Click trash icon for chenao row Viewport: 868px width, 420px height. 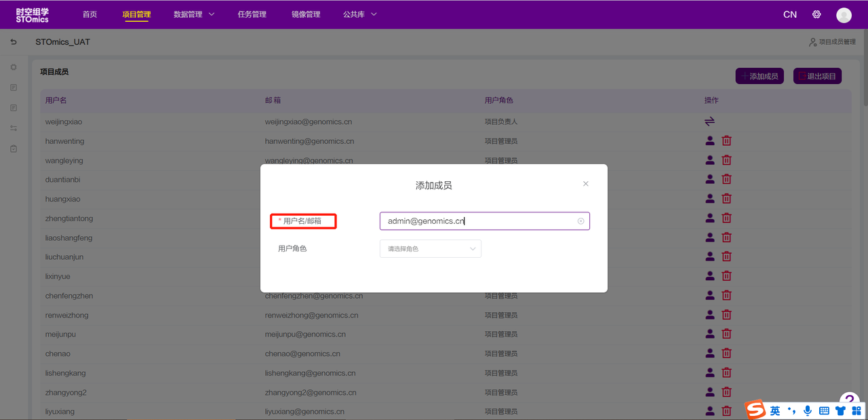click(726, 354)
